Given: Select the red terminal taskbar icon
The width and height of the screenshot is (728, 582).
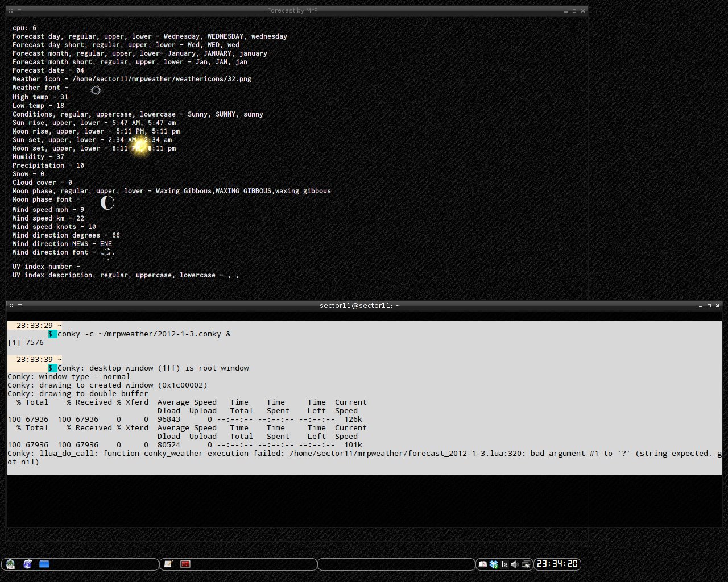Looking at the screenshot, I should pos(185,564).
